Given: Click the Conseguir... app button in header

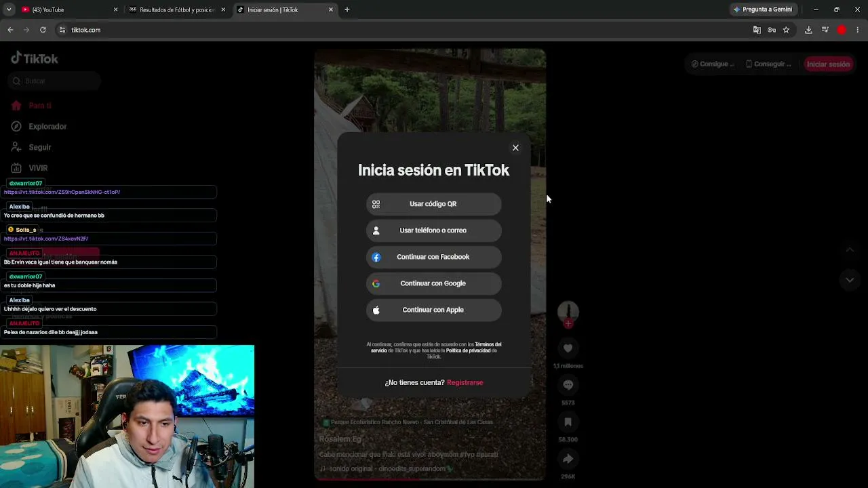Looking at the screenshot, I should 768,64.
